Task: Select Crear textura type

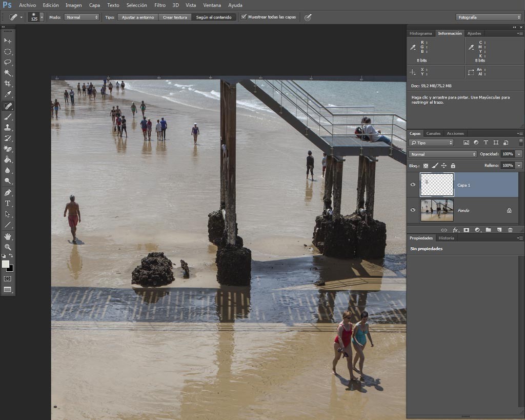Action: coord(175,17)
